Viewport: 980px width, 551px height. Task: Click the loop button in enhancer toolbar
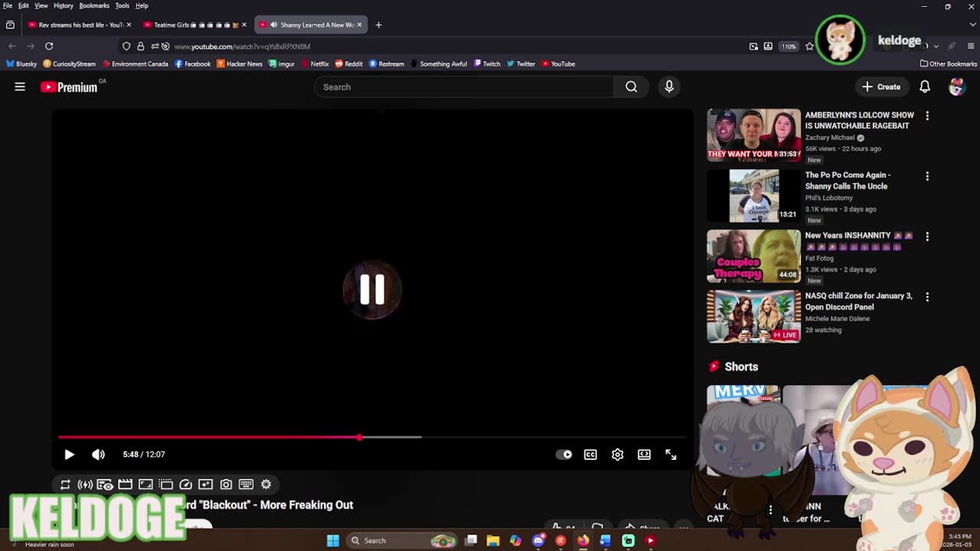65,484
